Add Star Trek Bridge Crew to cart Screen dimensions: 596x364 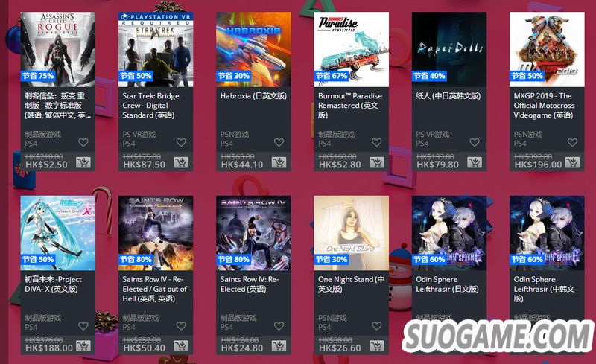click(x=181, y=162)
